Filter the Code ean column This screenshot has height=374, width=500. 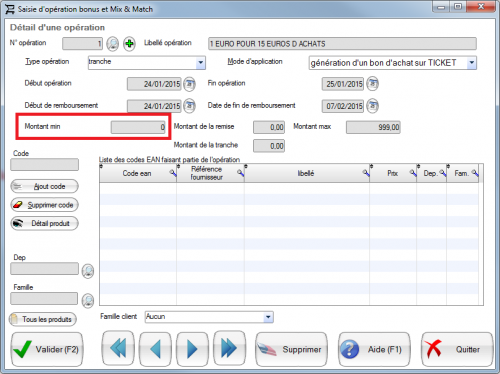pyautogui.click(x=172, y=173)
